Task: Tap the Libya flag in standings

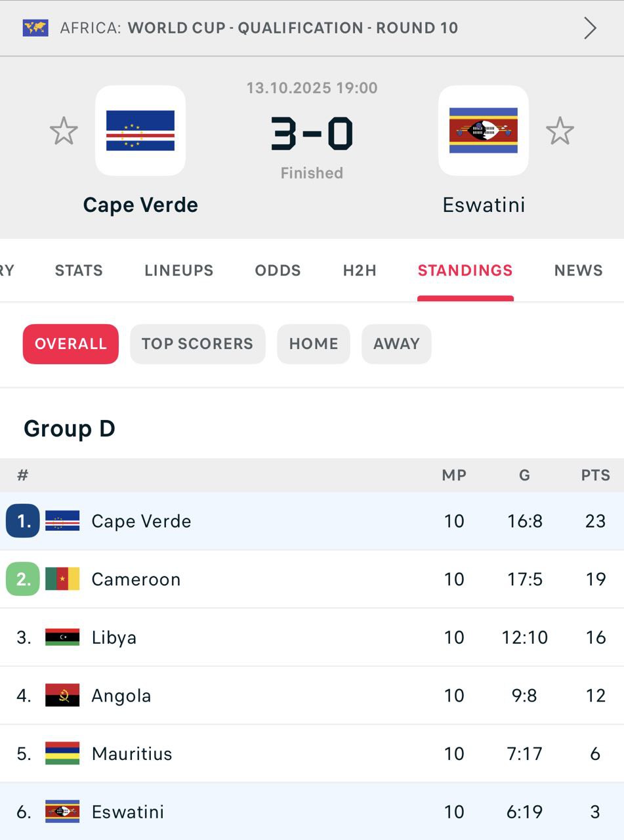Action: pyautogui.click(x=62, y=637)
